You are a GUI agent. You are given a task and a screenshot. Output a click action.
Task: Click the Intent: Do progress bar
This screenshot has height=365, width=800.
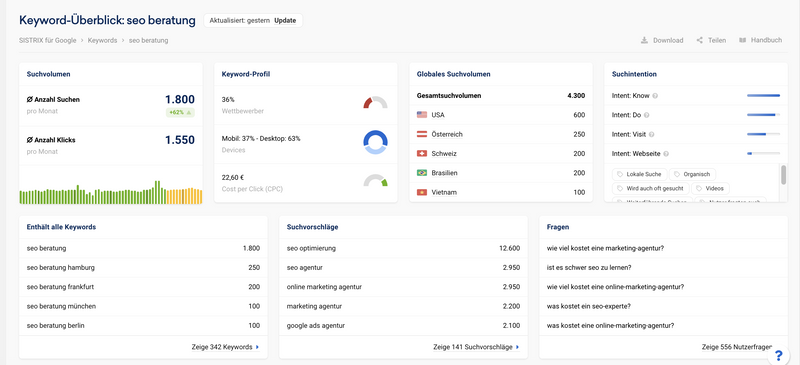(x=763, y=115)
